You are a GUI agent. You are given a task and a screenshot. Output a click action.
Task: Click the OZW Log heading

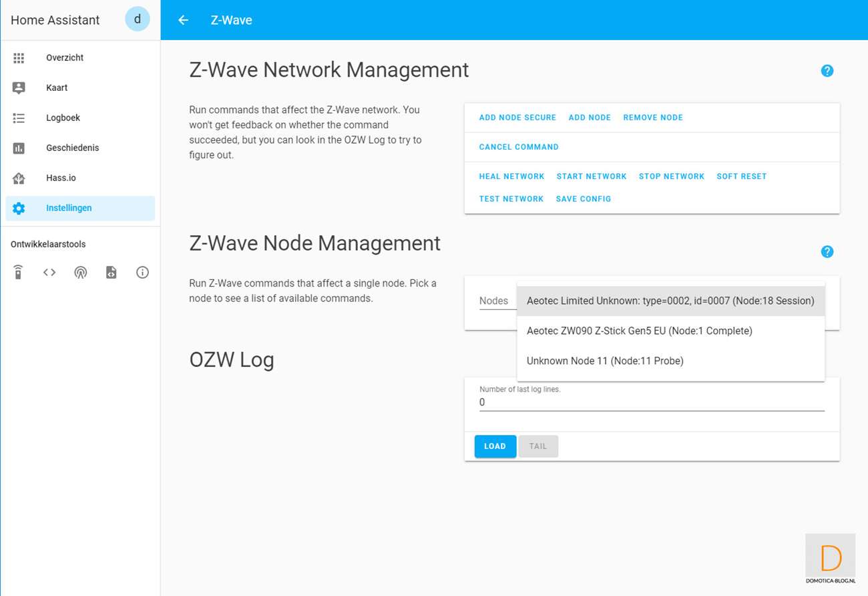(232, 360)
